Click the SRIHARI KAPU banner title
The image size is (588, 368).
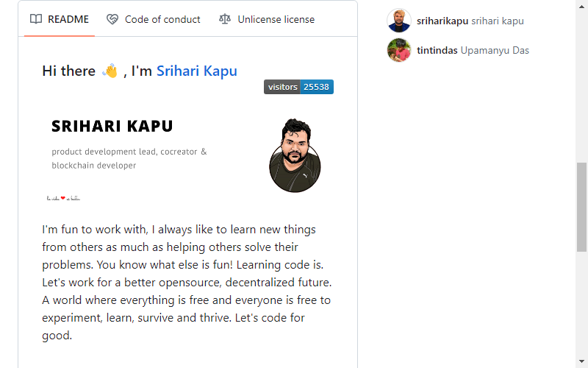pyautogui.click(x=112, y=126)
